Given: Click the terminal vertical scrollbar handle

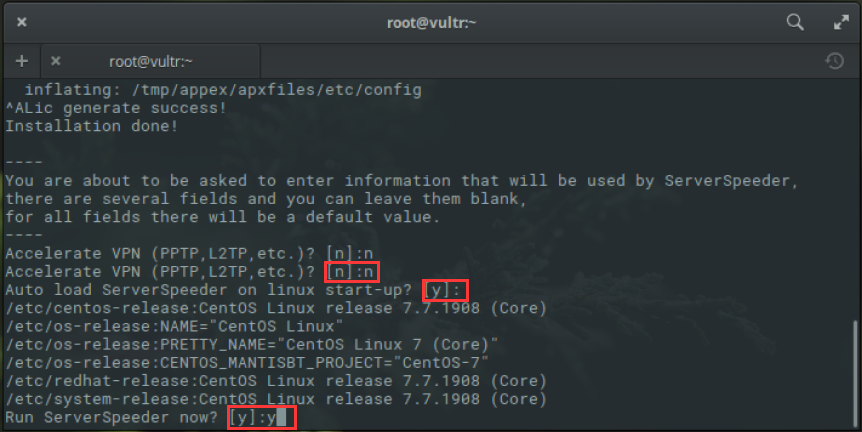Looking at the screenshot, I should (855, 373).
